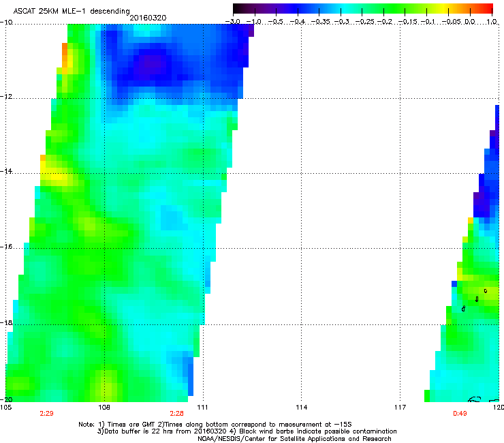
Task: Click the longitude axis label '105'
Action: 5,408
